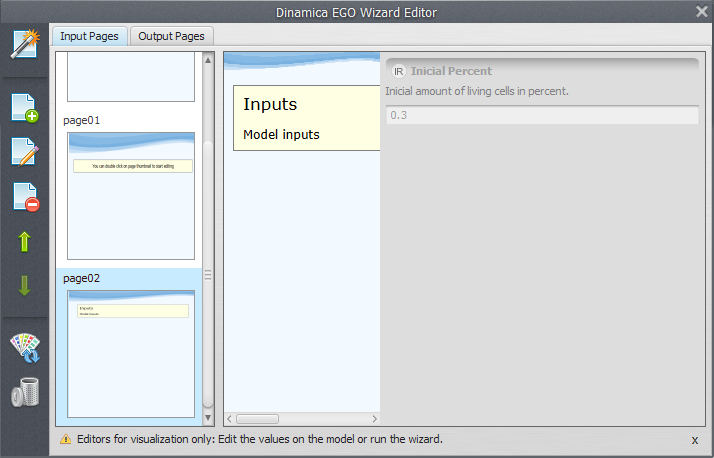Add a new wizard page
Screen dimensions: 714x458
24,108
